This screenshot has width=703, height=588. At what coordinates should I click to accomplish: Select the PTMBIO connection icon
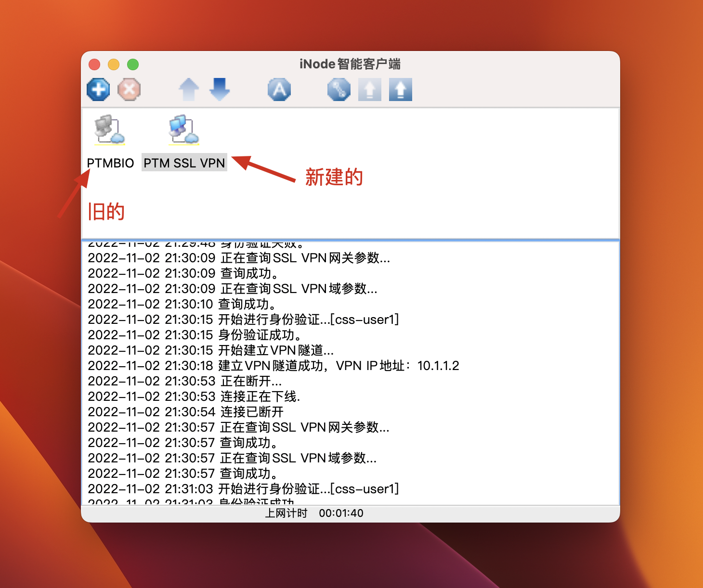(x=110, y=129)
